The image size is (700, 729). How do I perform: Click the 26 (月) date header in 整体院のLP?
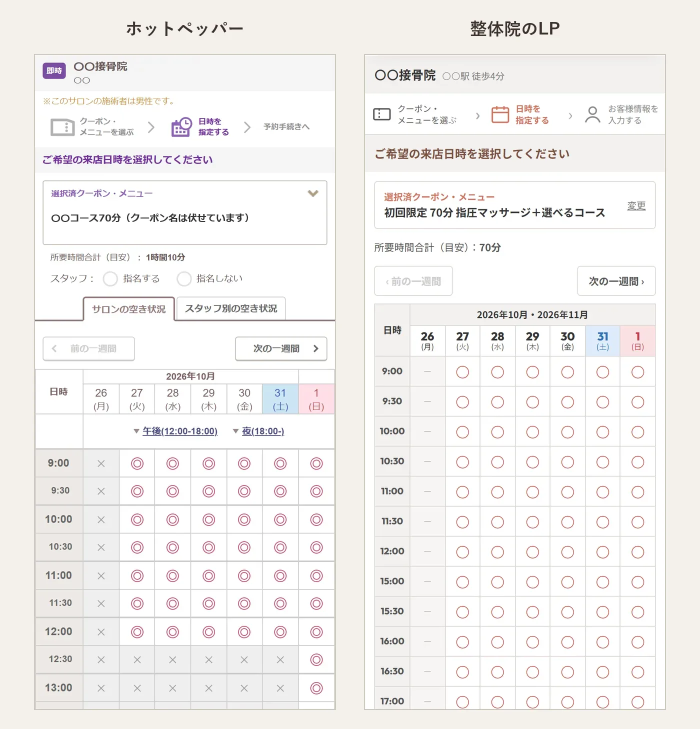[x=427, y=341]
